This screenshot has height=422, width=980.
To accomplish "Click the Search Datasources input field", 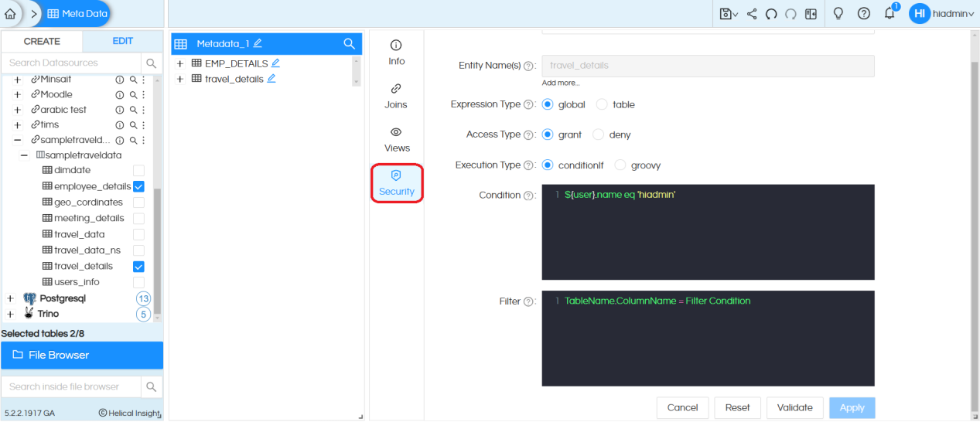I will [71, 63].
